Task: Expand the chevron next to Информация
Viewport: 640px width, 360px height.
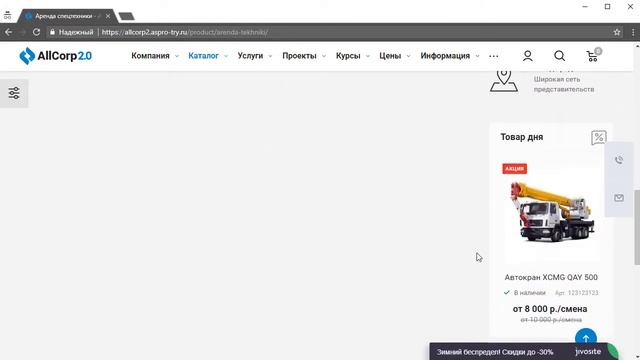Action: coord(477,56)
